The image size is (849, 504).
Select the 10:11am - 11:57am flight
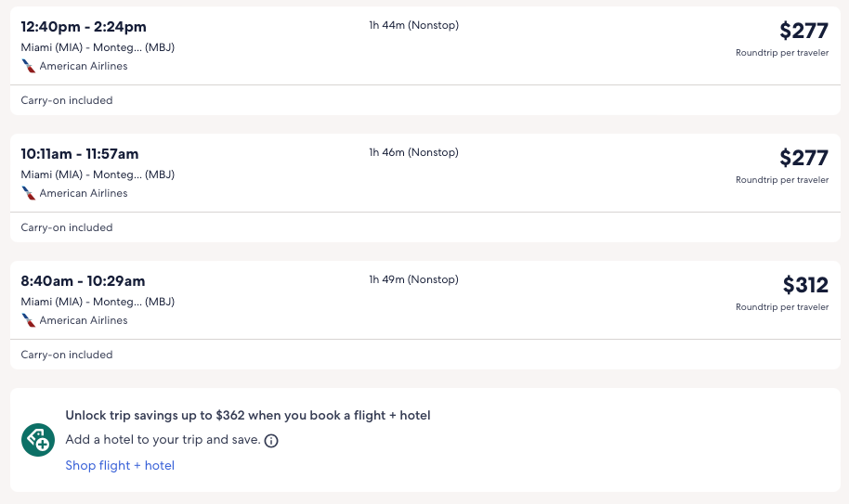pyautogui.click(x=80, y=154)
